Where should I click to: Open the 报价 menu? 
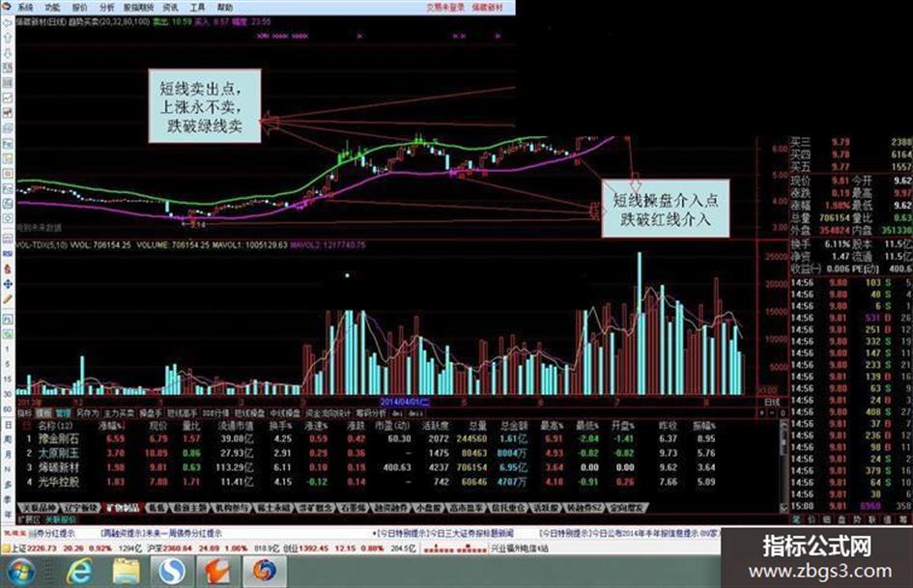(x=79, y=8)
